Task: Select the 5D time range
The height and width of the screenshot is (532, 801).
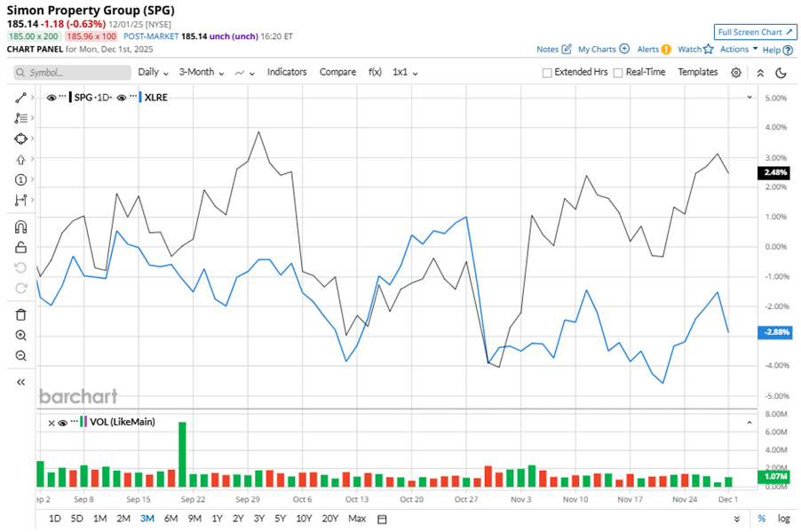Action: click(76, 519)
